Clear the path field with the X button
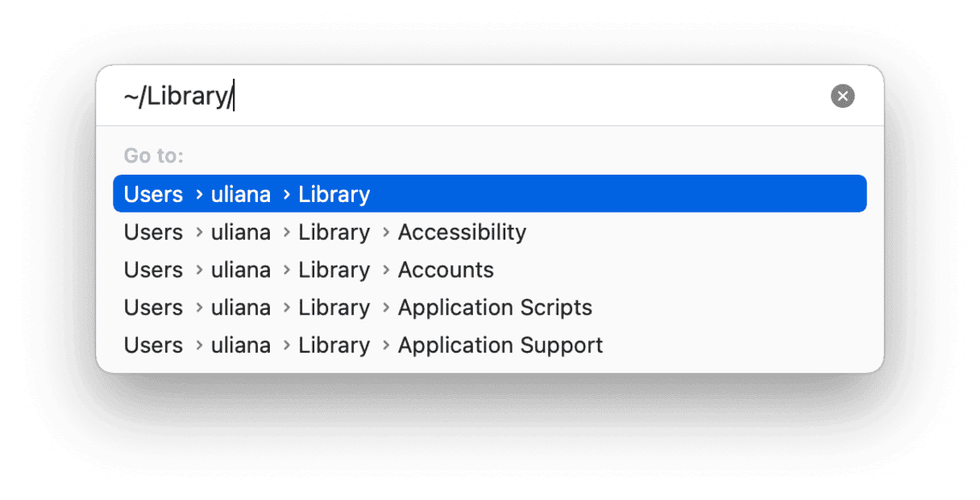Viewport: 980px width, 500px height. click(842, 97)
